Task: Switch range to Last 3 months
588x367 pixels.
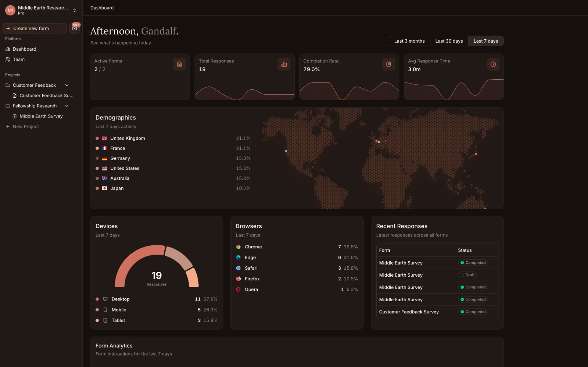Action: [x=409, y=41]
